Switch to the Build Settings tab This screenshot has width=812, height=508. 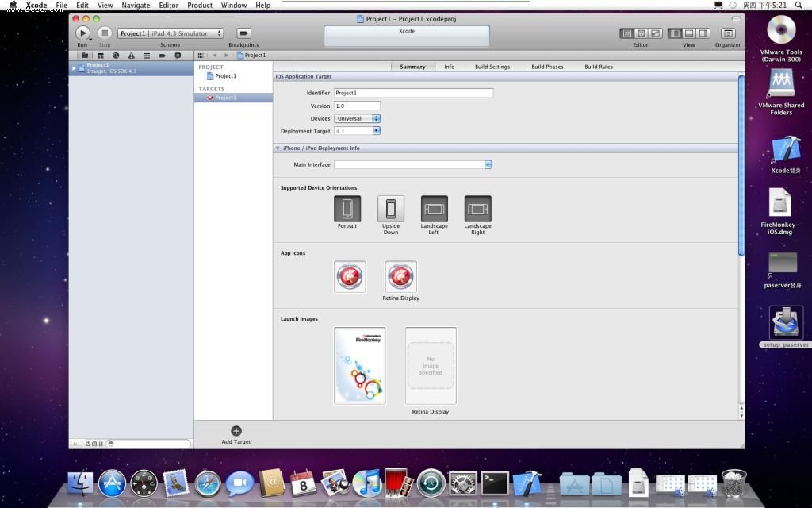coord(492,67)
